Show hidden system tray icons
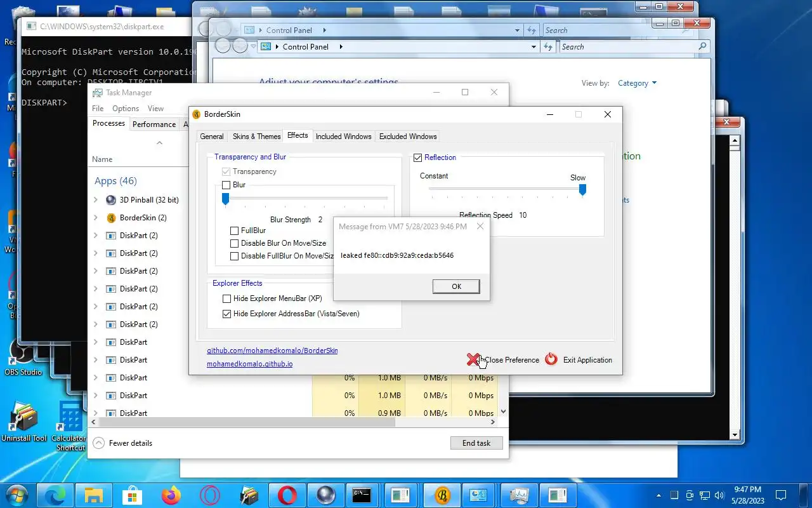 pyautogui.click(x=659, y=495)
